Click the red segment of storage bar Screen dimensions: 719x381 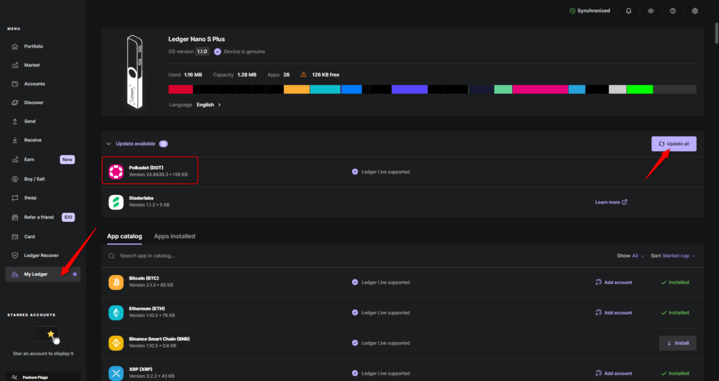pyautogui.click(x=181, y=89)
